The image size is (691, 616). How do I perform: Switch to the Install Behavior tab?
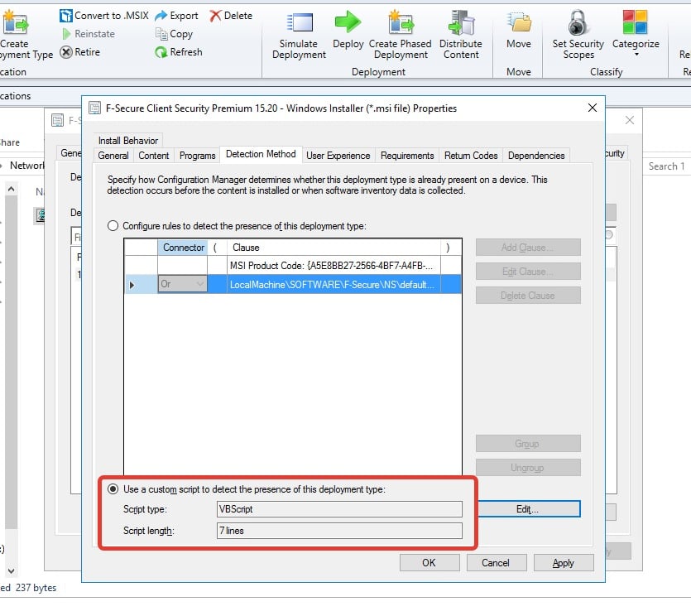[127, 140]
